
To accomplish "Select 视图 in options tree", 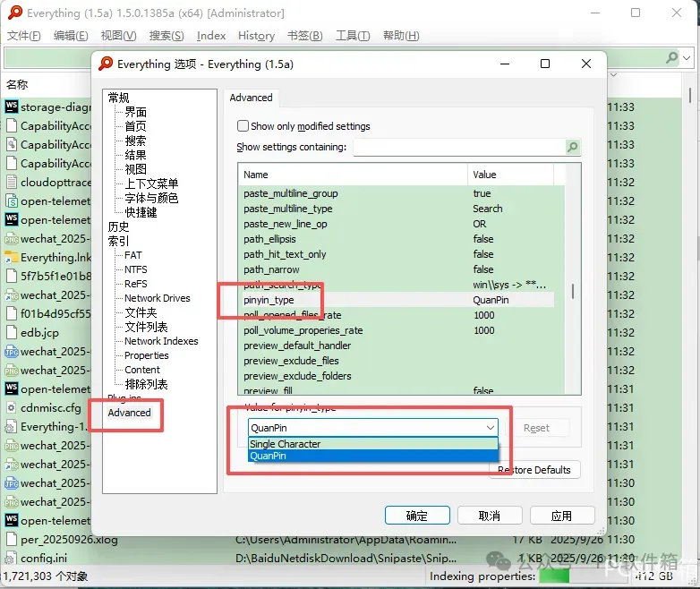I will (135, 169).
